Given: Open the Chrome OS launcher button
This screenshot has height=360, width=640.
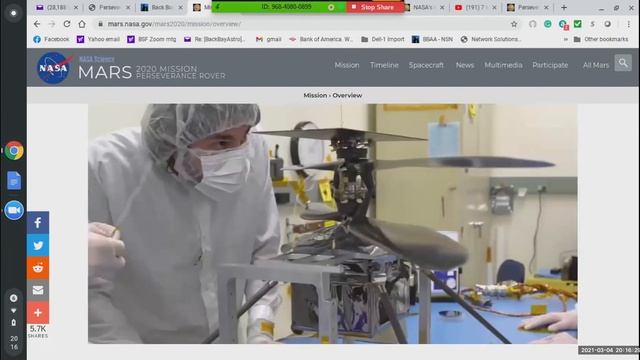Looking at the screenshot, I should (13, 13).
